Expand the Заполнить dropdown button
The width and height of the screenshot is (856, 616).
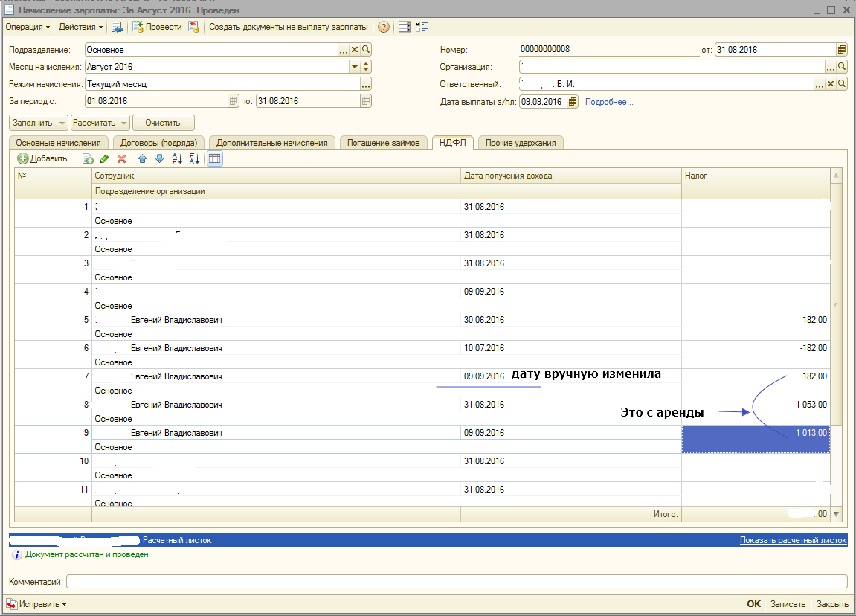tap(62, 123)
